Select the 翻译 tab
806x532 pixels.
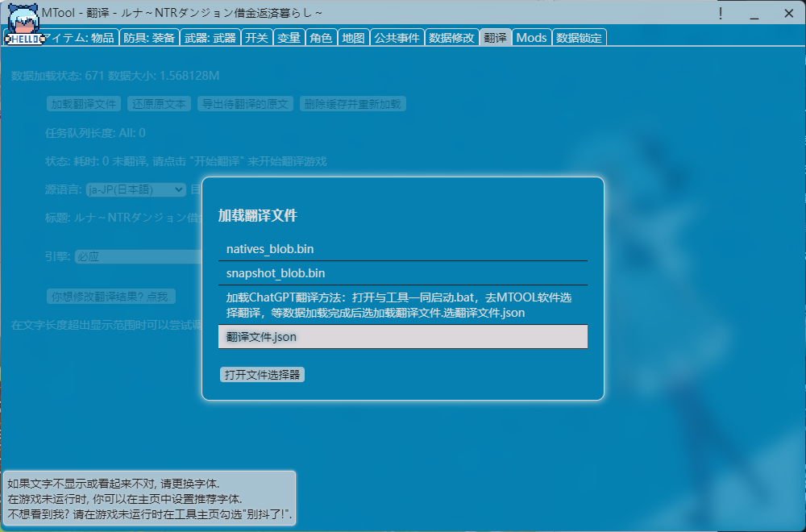[x=496, y=38]
